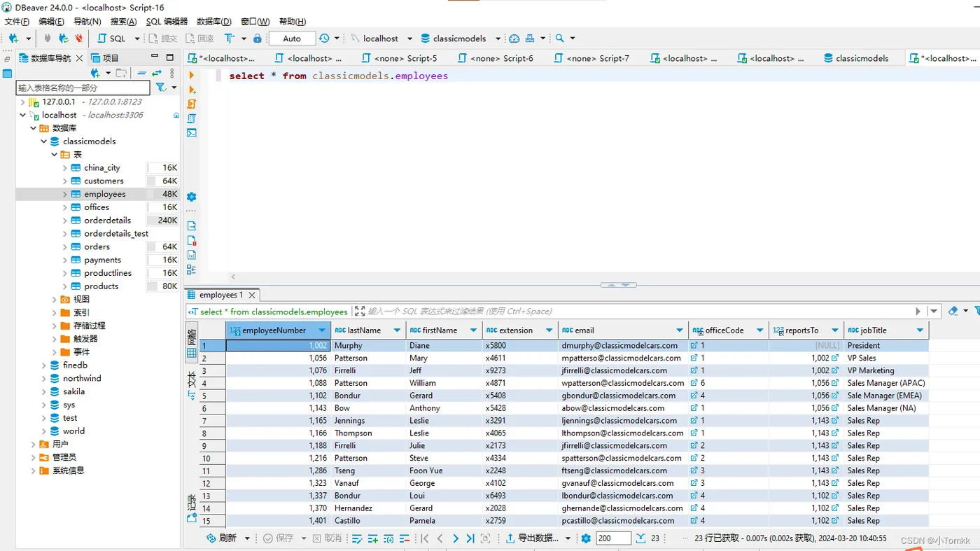Screen dimensions: 980x551
Task: Add a new row icon in results toolbar
Action: (372, 538)
